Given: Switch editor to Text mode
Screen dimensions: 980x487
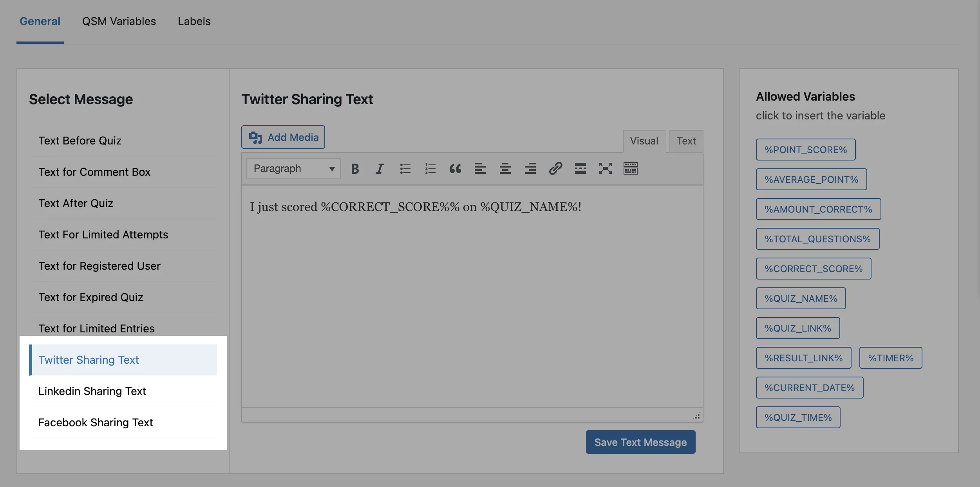Looking at the screenshot, I should click(686, 141).
